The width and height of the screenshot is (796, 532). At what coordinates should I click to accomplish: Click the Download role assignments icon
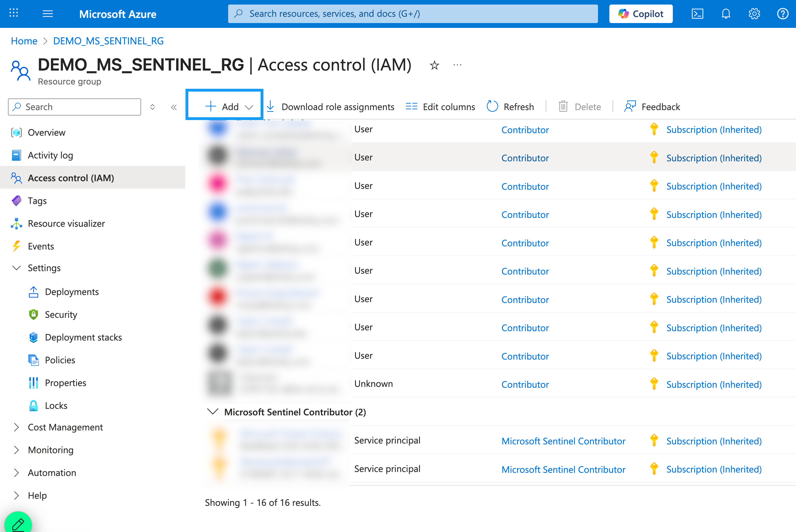[x=271, y=106]
